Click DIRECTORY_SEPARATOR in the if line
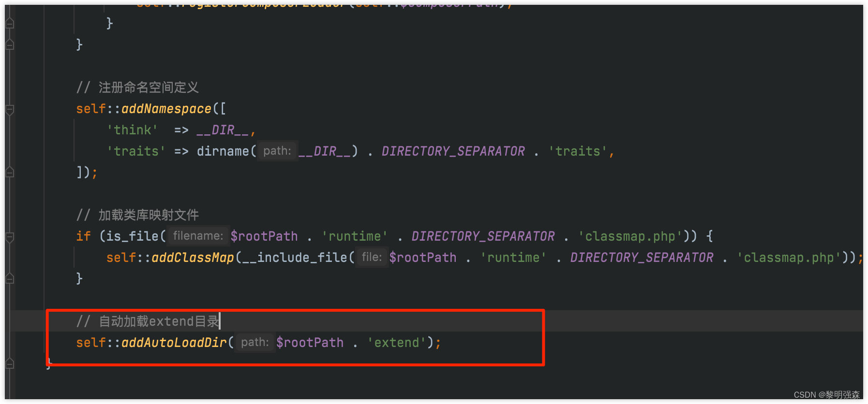Viewport: 868px width, 404px height. [483, 236]
